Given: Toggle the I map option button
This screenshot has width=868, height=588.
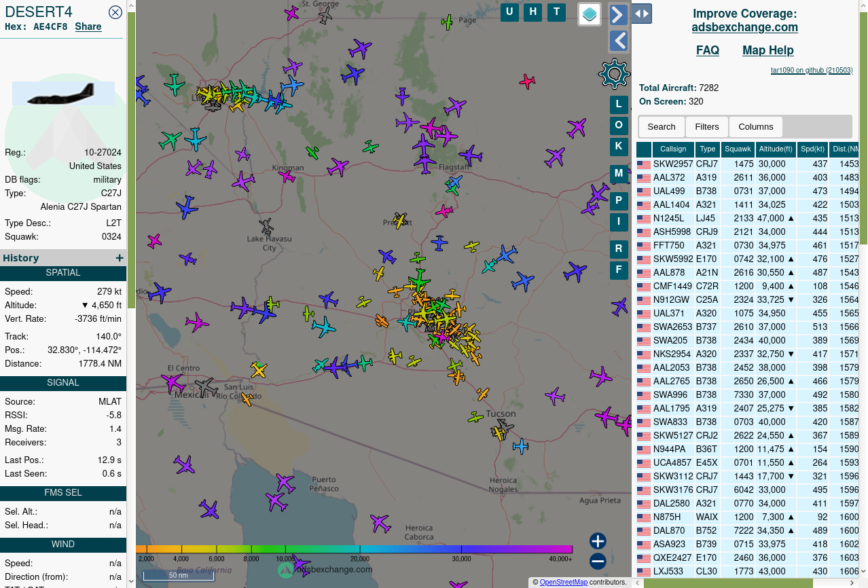Looking at the screenshot, I should click(x=618, y=221).
